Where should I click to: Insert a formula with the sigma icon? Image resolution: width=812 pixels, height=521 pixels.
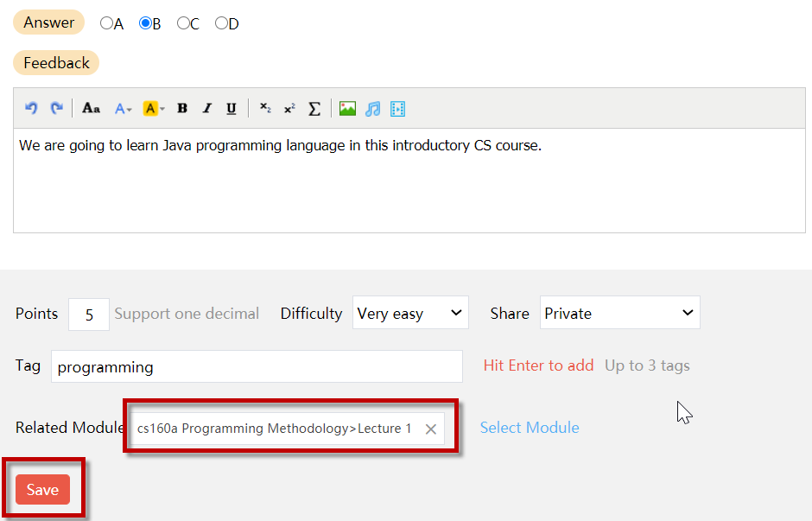[x=314, y=109]
